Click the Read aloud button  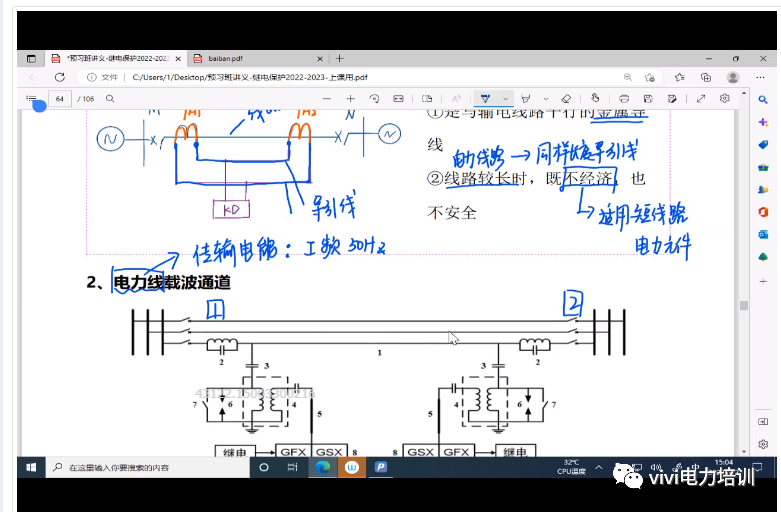(456, 99)
